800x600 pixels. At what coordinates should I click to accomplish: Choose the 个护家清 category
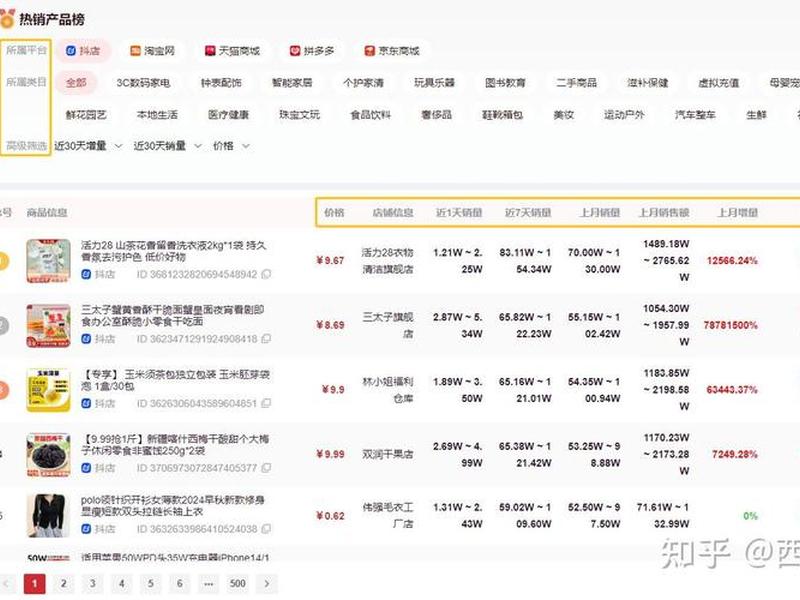coord(363,83)
